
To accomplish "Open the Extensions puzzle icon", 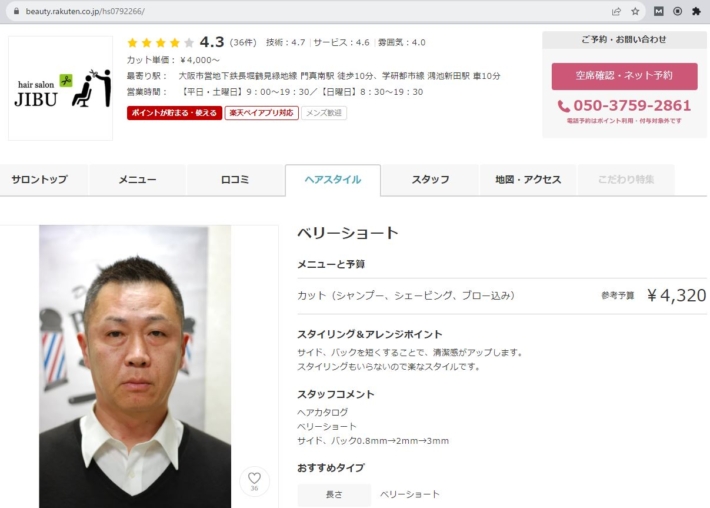I will (x=696, y=11).
